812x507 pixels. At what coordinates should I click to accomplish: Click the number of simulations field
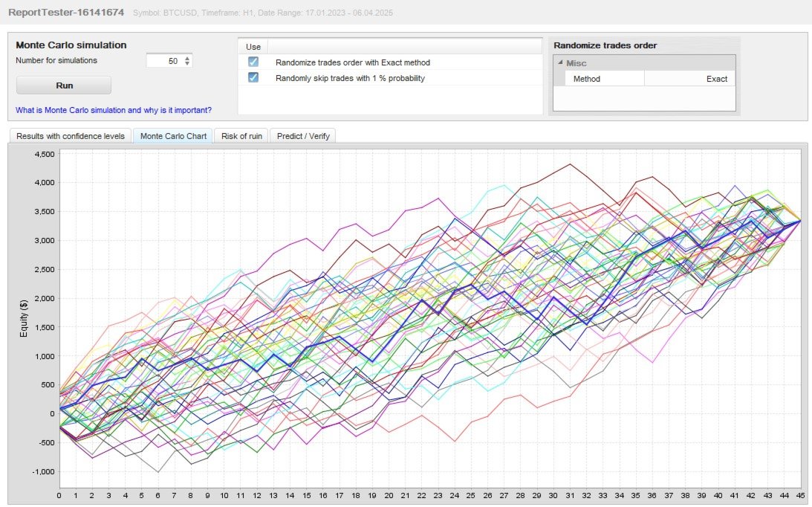165,61
